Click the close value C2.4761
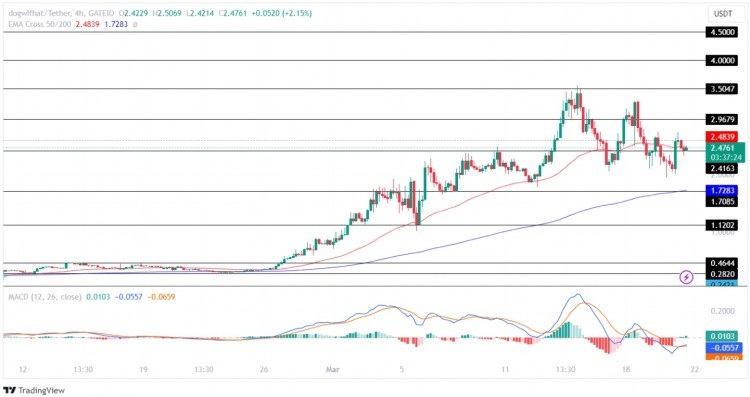750x397 pixels. [232, 13]
